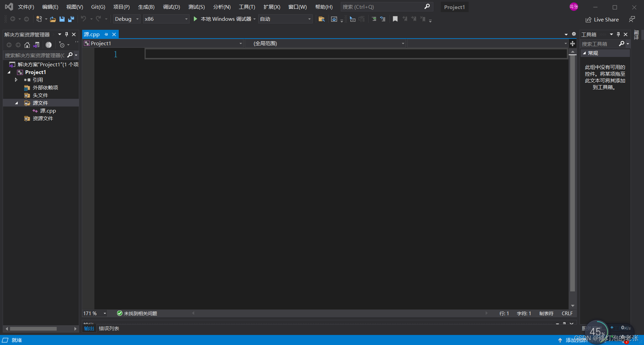644x345 pixels.
Task: Switch to the 错误列表 tab
Action: pos(109,329)
